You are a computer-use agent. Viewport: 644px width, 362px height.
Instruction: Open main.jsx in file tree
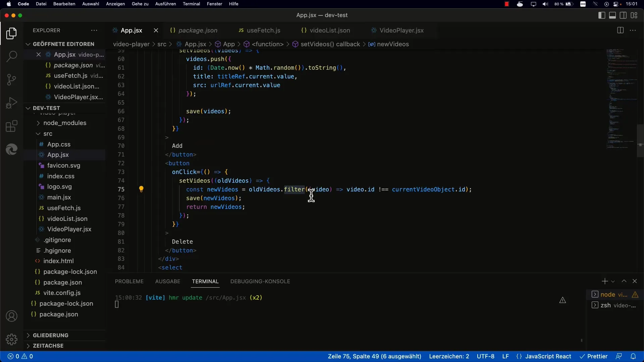[59, 197]
